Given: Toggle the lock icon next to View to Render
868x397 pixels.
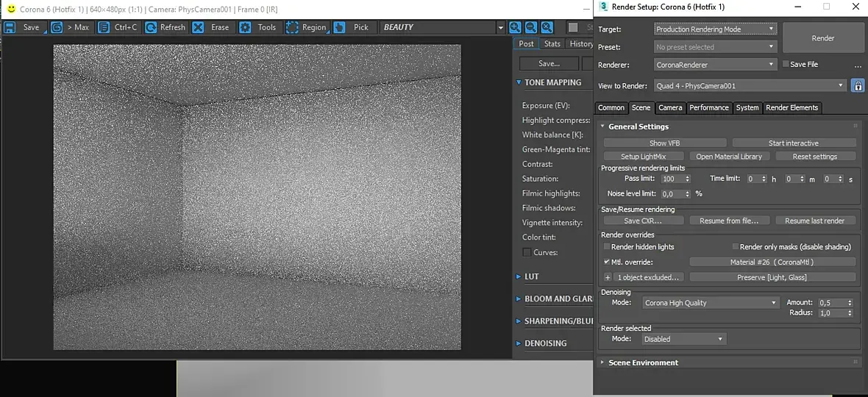Looking at the screenshot, I should tap(858, 86).
